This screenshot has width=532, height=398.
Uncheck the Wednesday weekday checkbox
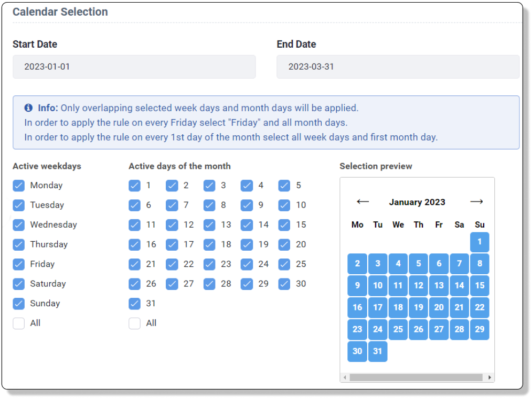[x=19, y=225]
